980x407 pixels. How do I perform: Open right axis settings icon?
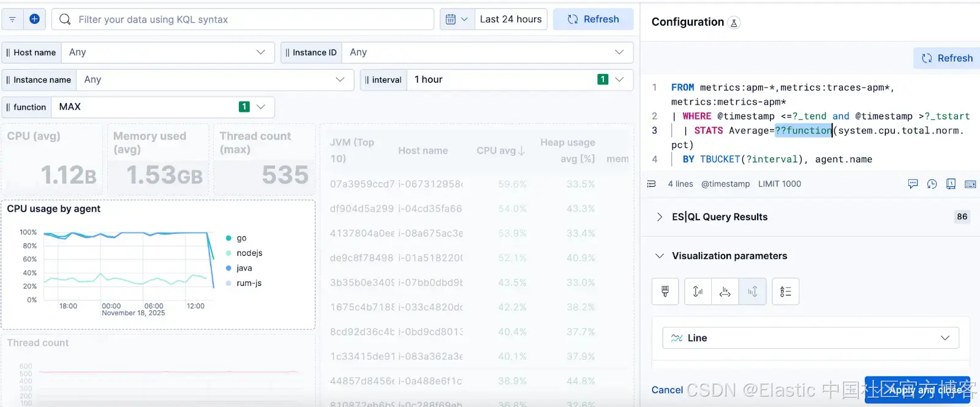click(x=753, y=291)
